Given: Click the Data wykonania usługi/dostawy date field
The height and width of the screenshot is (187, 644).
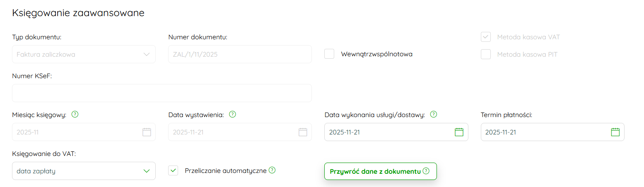Looking at the screenshot, I should point(389,132).
